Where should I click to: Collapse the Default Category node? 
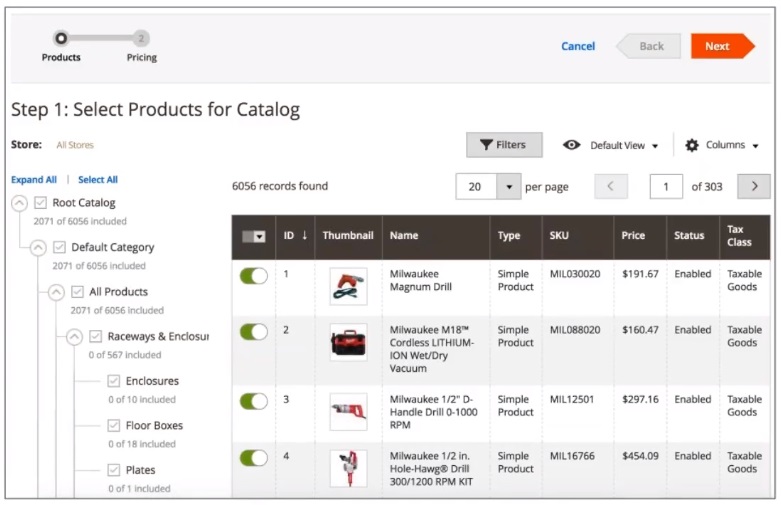pos(38,247)
